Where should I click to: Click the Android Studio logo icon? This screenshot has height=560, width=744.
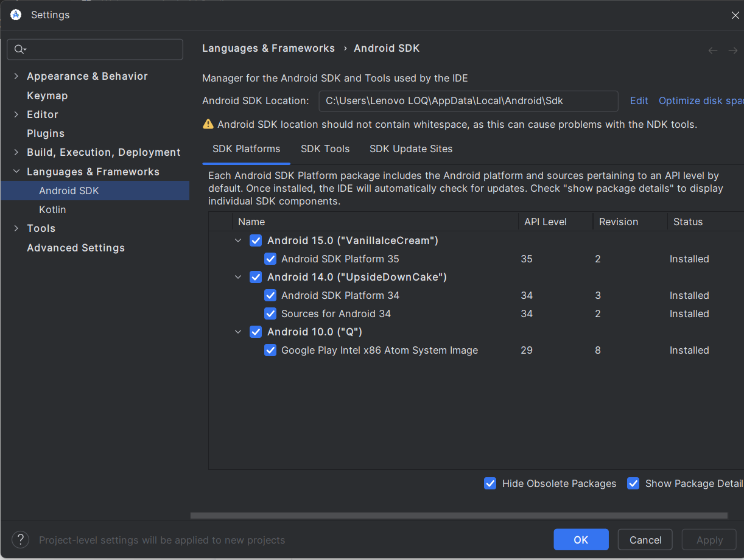click(16, 15)
